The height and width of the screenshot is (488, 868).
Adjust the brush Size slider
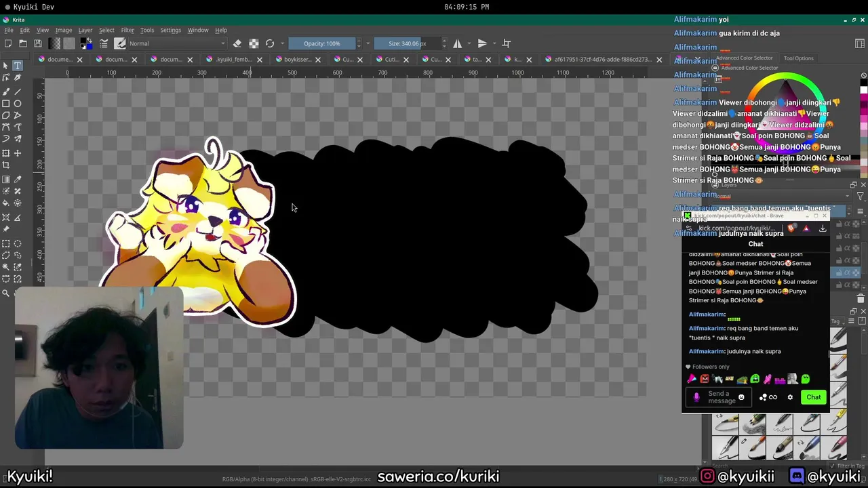407,43
